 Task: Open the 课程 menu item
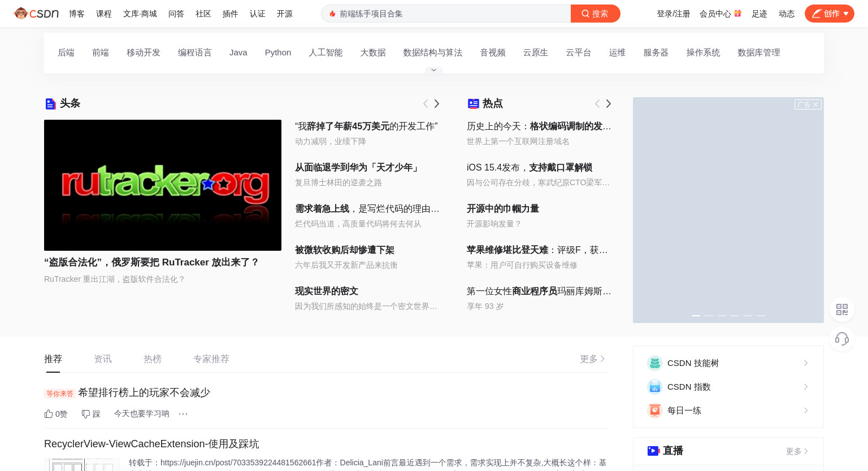point(104,14)
